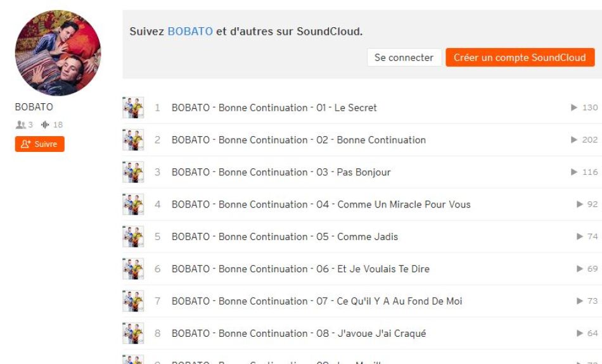Click the play icon next to 130 plays
602x364 pixels.
pyautogui.click(x=574, y=108)
